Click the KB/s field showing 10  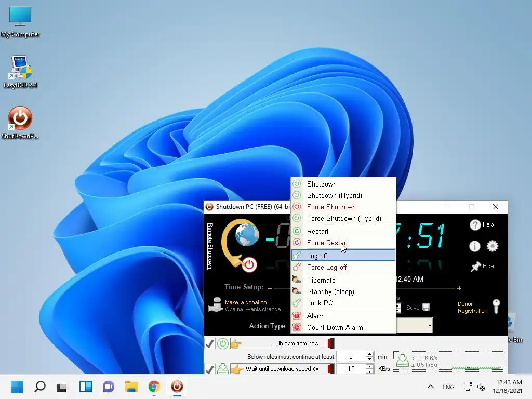click(351, 369)
